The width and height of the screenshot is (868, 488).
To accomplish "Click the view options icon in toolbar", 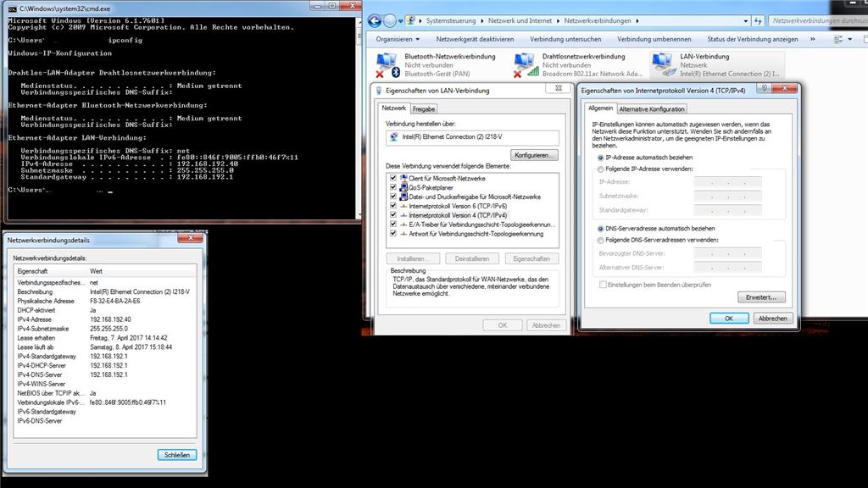I will coord(838,39).
